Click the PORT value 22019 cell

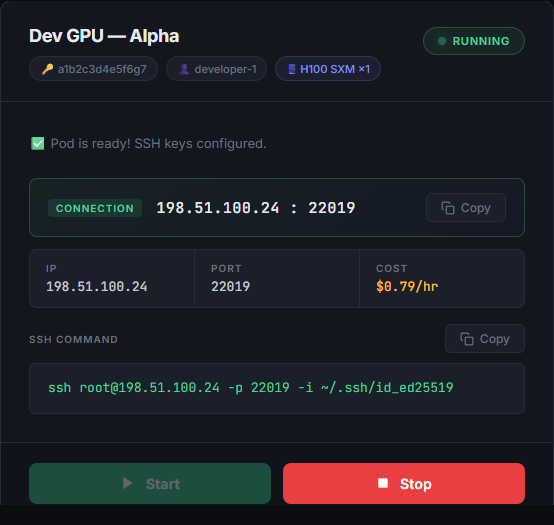coord(277,279)
